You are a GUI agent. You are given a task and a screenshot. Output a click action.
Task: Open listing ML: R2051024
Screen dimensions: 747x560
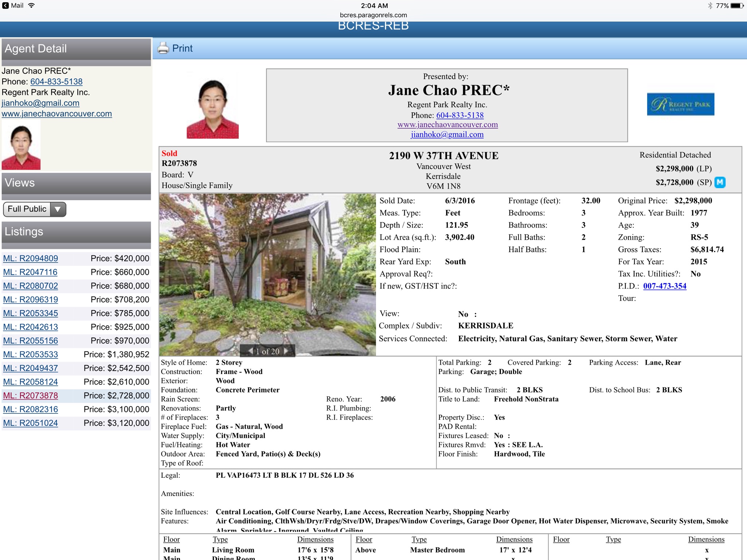click(31, 423)
